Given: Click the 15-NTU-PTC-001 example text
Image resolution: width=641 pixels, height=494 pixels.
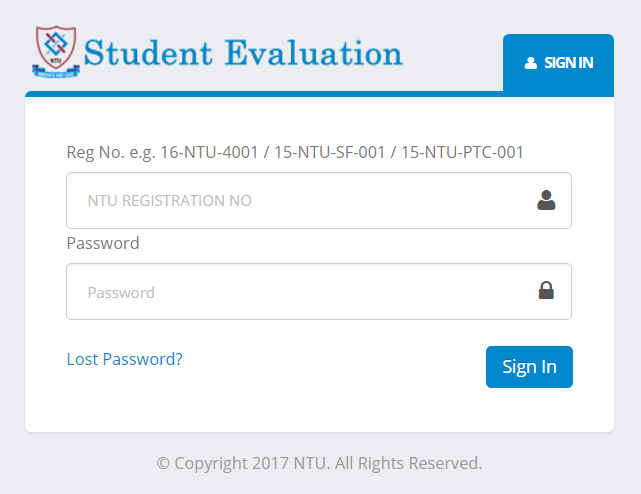Looking at the screenshot, I should (x=463, y=152).
